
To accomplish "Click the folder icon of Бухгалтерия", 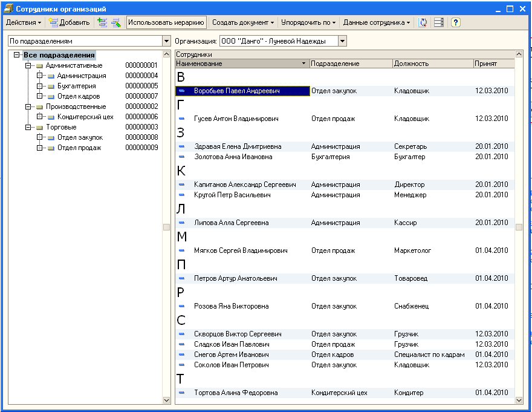I will pyautogui.click(x=51, y=86).
